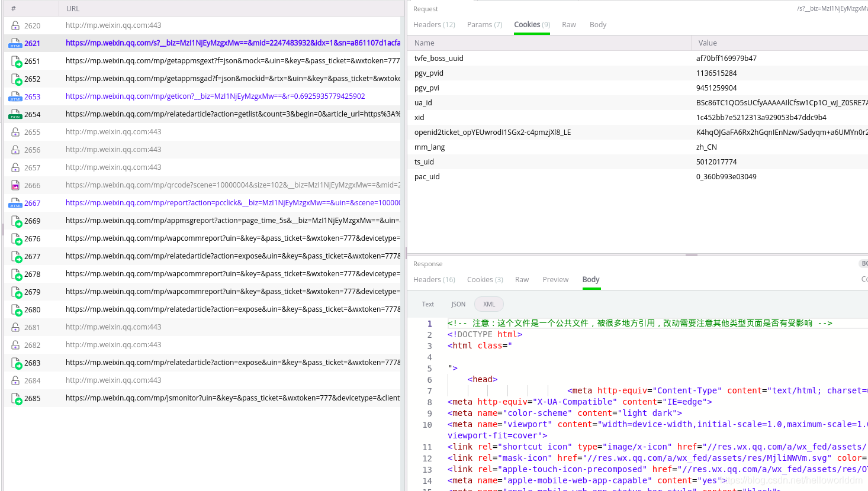Select the ts_uid cookie row
The image size is (868, 491).
[638, 162]
